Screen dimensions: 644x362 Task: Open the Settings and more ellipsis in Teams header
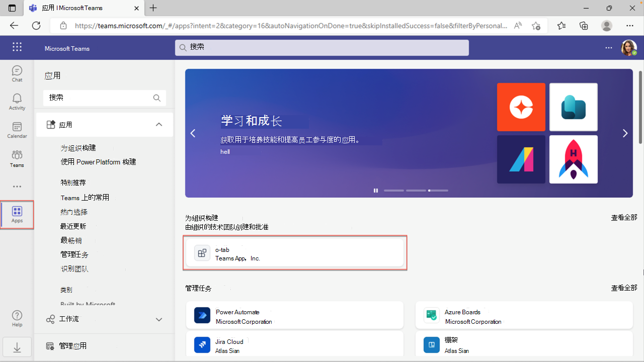pos(609,48)
